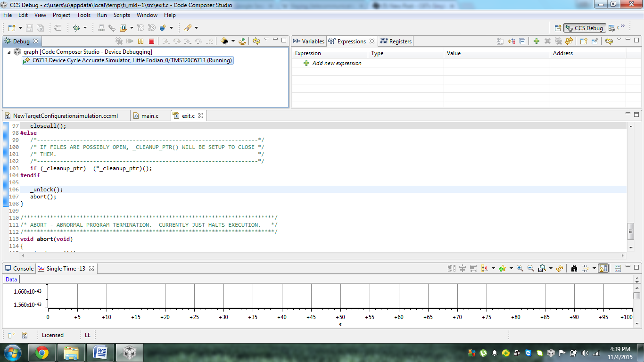Screen dimensions: 644x362
Task: Switch to the Console tab
Action: (19, 268)
